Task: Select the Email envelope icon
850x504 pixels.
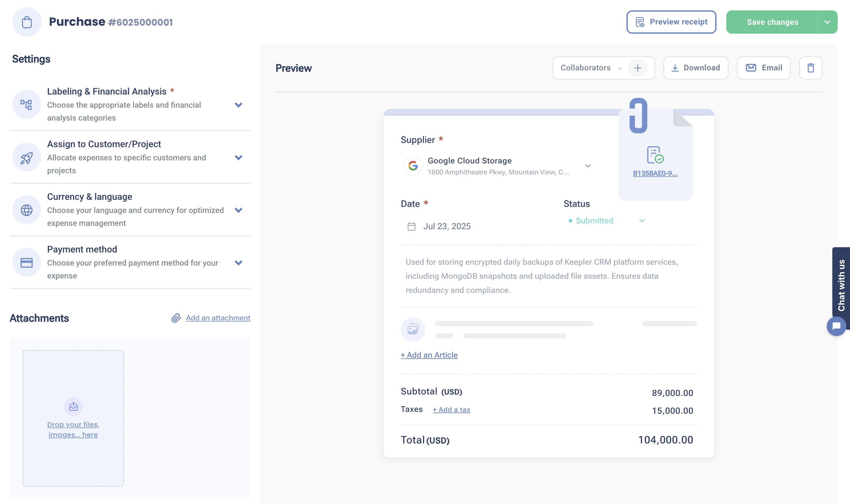Action: [751, 68]
